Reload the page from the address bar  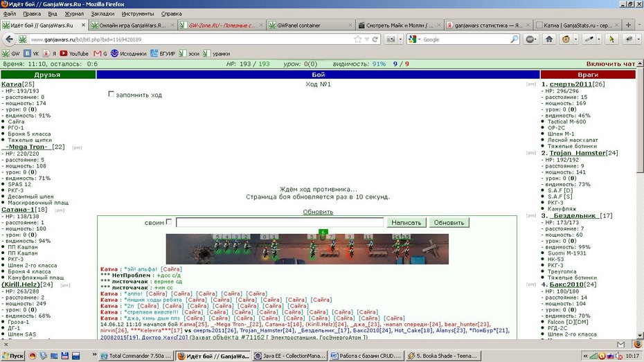[x=375, y=39]
